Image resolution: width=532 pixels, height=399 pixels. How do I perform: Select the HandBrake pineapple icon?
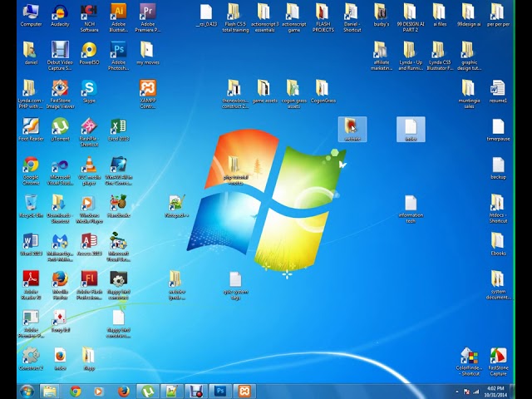tap(118, 206)
